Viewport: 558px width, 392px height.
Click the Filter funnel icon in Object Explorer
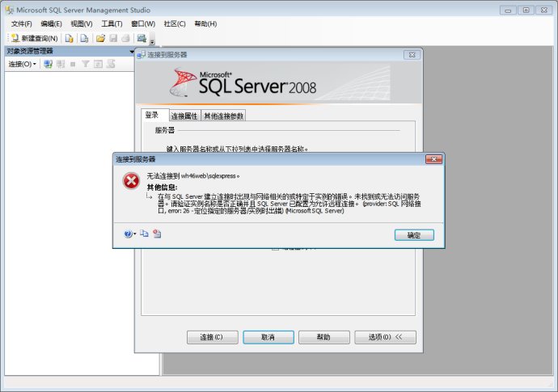pyautogui.click(x=85, y=64)
